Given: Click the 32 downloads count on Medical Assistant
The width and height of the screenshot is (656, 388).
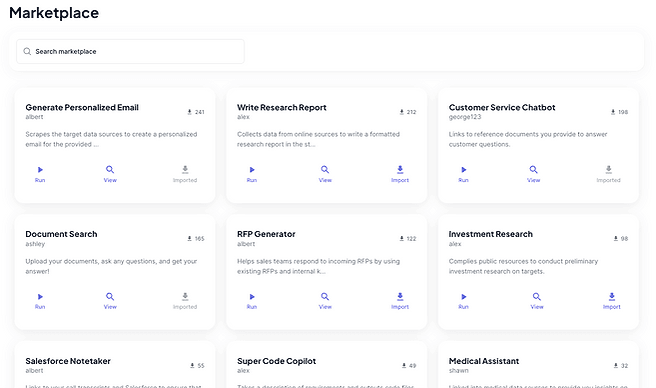Looking at the screenshot, I should [x=620, y=365].
